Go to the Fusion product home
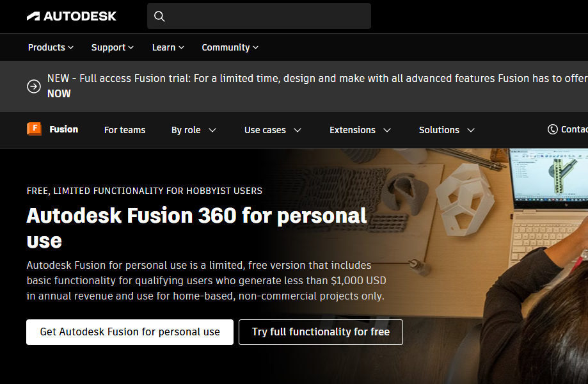588x384 pixels. tap(64, 129)
